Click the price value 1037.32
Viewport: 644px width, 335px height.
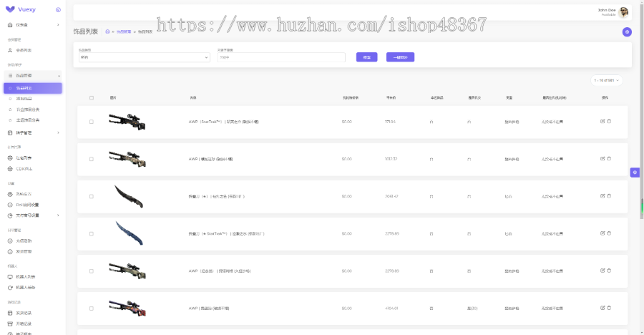click(x=391, y=159)
